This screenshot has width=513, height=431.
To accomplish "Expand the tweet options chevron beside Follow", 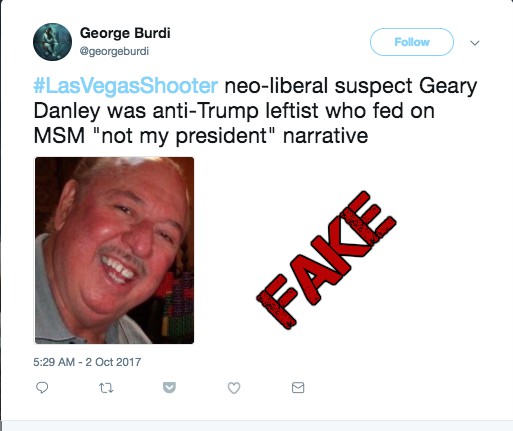I will (x=475, y=43).
